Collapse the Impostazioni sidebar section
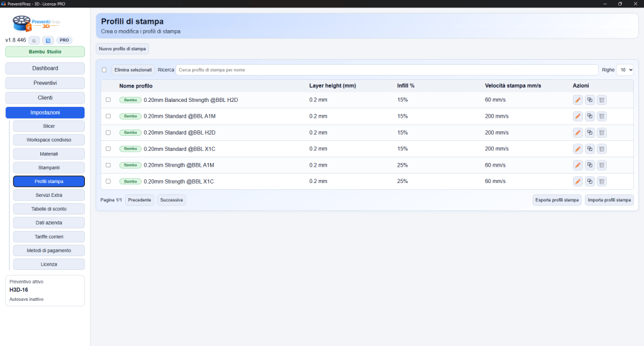The width and height of the screenshot is (644, 346). tap(45, 113)
